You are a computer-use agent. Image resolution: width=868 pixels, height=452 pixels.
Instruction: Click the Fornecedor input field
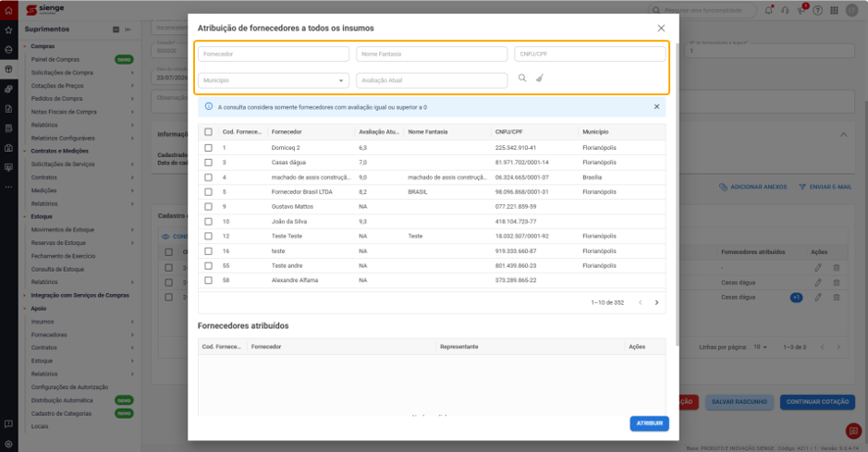click(x=274, y=54)
